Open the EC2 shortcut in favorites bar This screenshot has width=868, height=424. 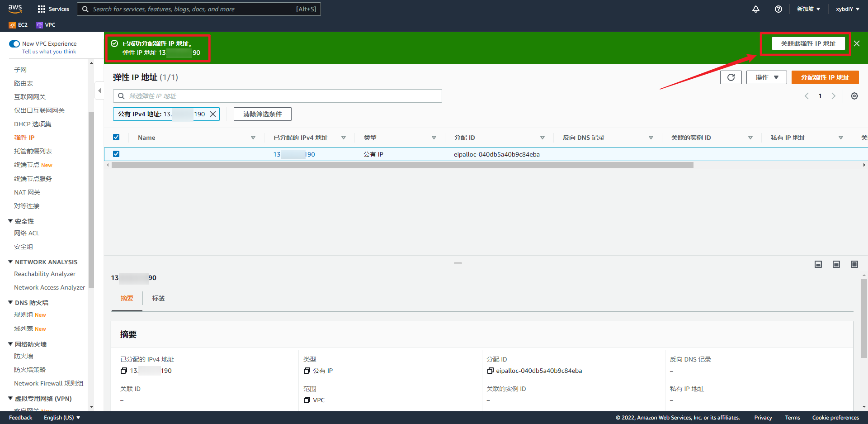click(18, 25)
